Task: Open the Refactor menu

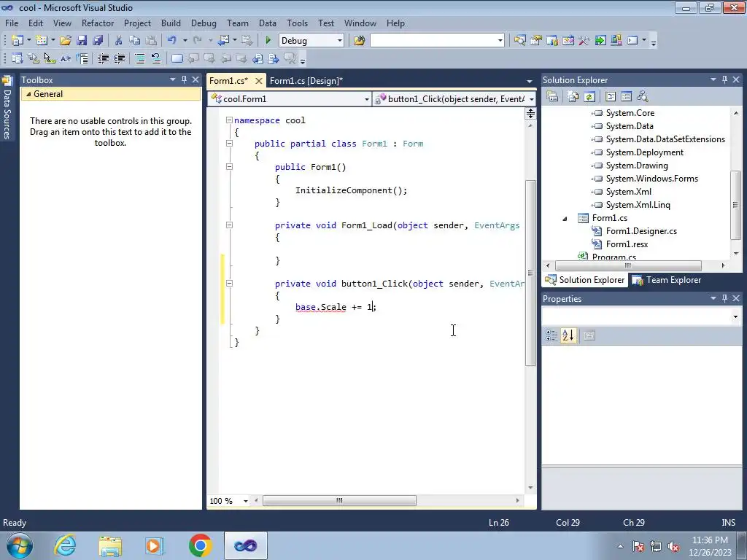Action: click(98, 23)
